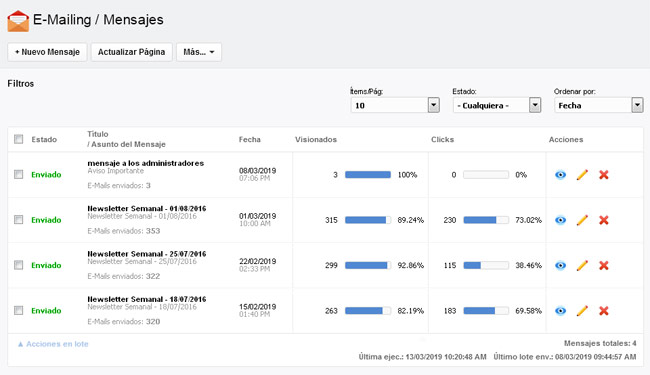The image size is (650, 375).
Task: Click 'Enviado' status of 'mensaje a los administradores'
Action: click(x=46, y=175)
